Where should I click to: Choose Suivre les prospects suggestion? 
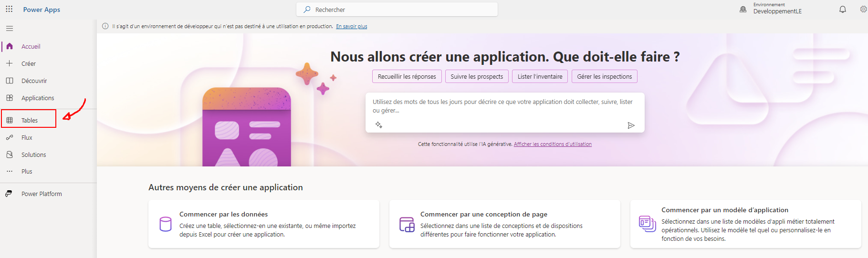tap(477, 76)
